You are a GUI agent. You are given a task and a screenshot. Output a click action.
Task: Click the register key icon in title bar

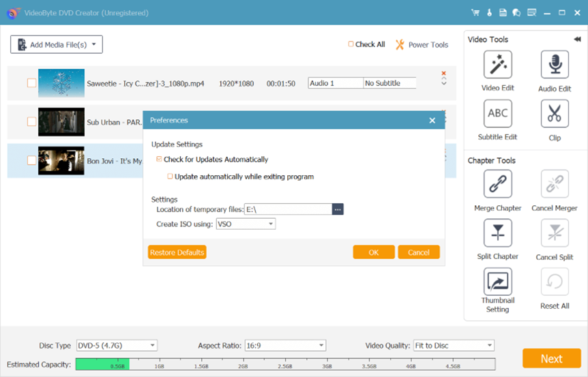coord(489,13)
